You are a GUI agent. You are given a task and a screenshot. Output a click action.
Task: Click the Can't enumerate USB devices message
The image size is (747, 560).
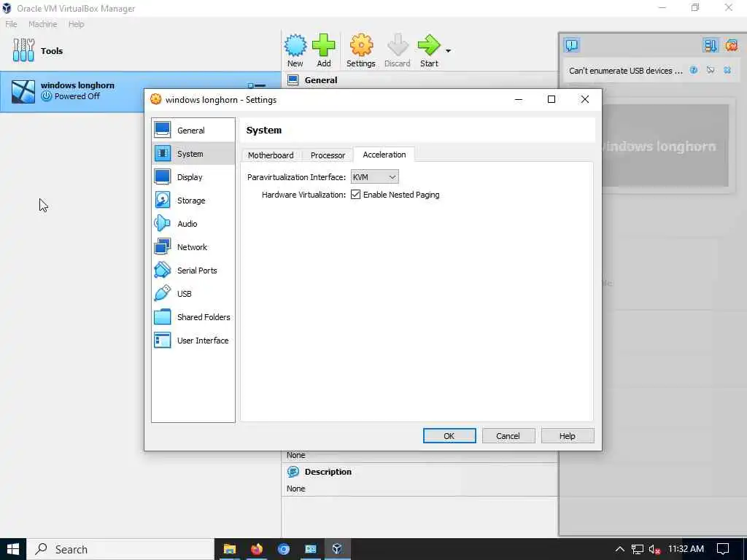pyautogui.click(x=625, y=71)
